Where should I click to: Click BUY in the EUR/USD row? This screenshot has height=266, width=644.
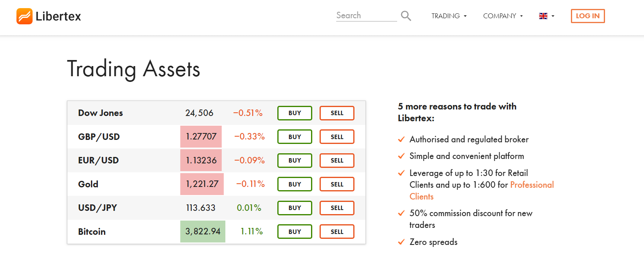pos(295,161)
